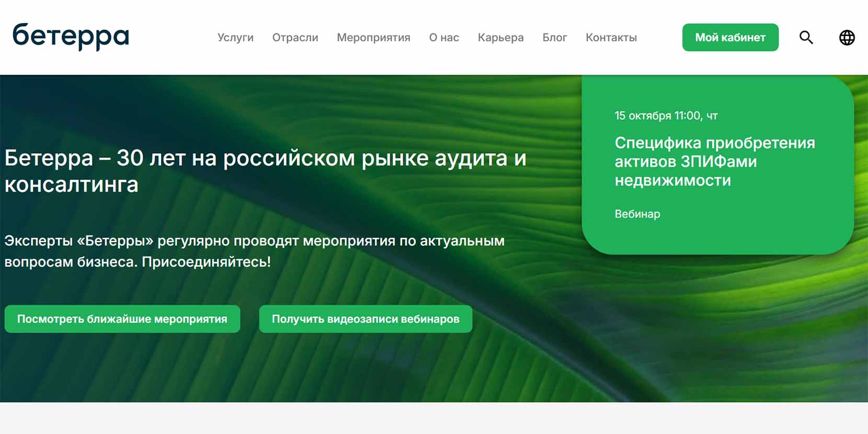The image size is (868, 434).
Task: Visit the Блог page
Action: [x=554, y=38]
